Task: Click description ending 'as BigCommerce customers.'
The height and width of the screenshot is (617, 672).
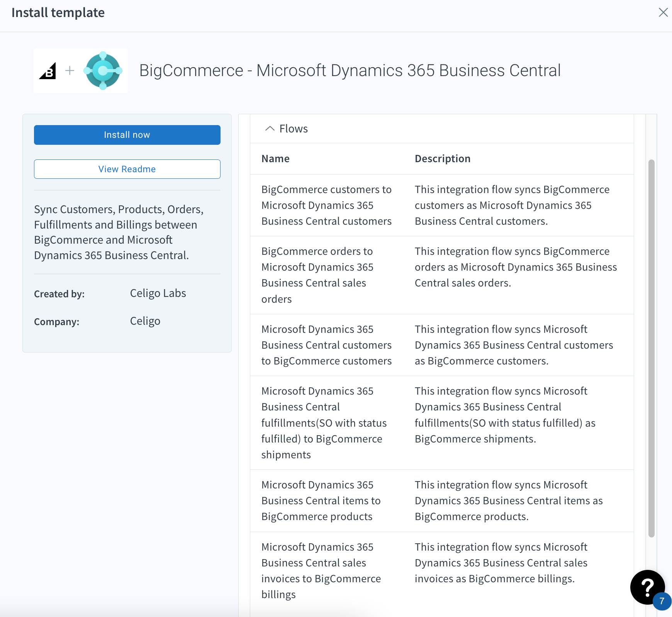Action: (x=514, y=345)
